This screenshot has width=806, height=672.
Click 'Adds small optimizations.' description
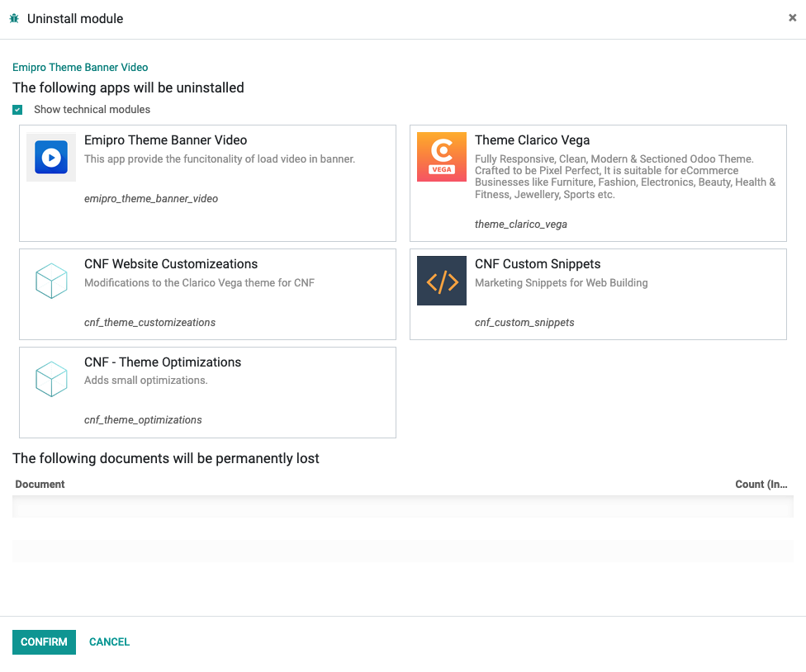pos(146,381)
